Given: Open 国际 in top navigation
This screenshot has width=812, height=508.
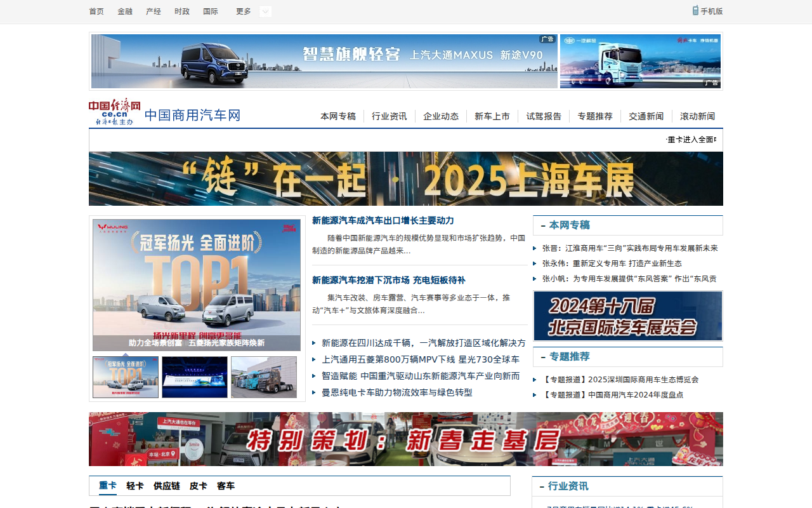Looking at the screenshot, I should click(211, 11).
